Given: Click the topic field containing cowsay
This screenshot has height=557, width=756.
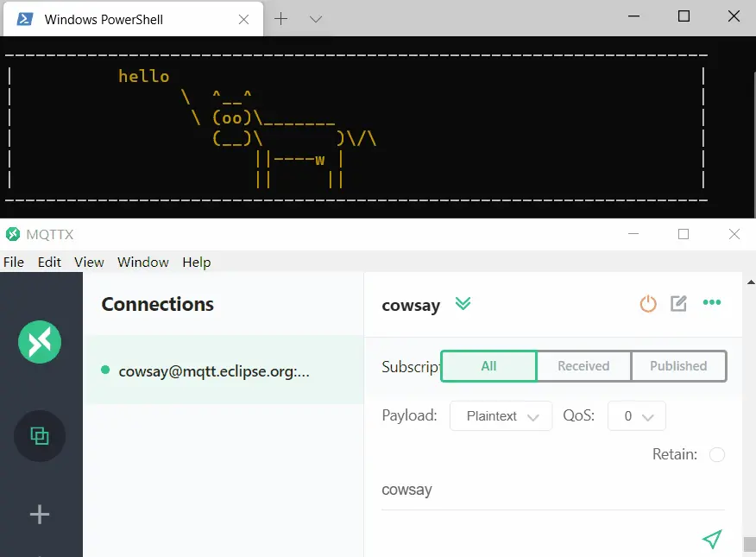Looking at the screenshot, I should [553, 490].
